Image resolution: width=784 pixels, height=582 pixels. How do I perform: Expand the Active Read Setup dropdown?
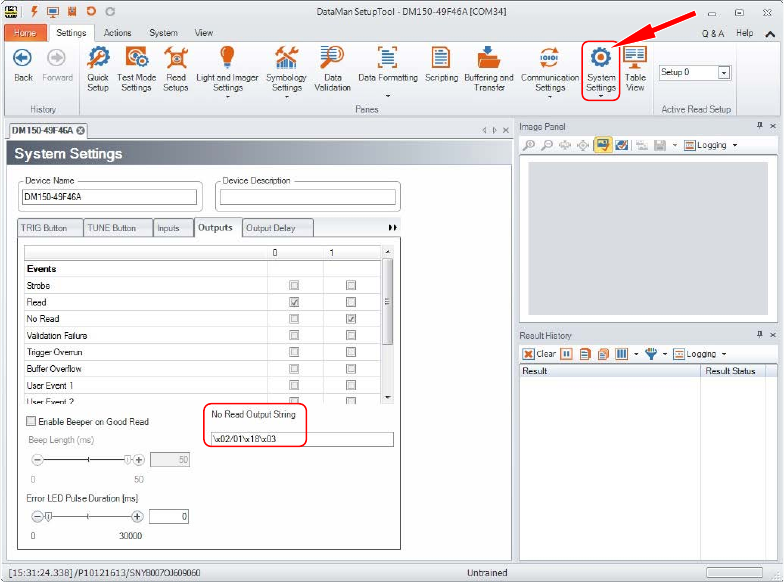[x=724, y=73]
